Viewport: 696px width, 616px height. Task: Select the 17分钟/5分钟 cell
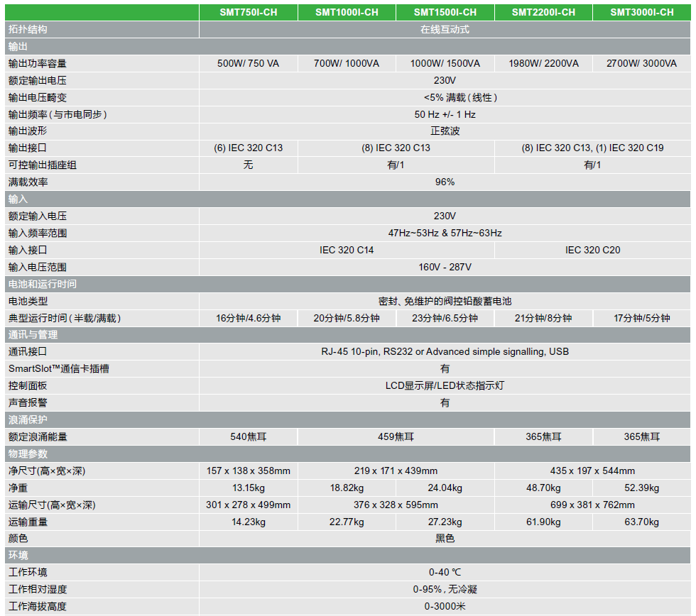coord(642,318)
